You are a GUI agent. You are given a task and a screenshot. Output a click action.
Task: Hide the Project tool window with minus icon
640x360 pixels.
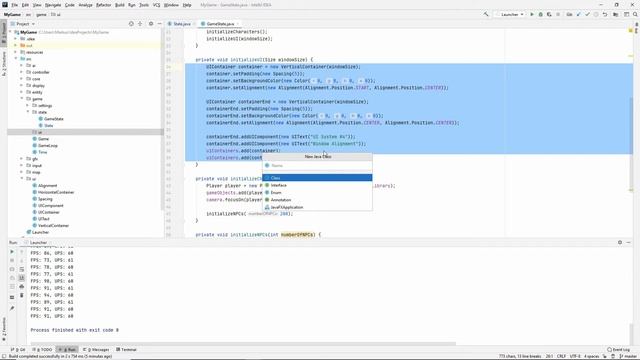(160, 24)
